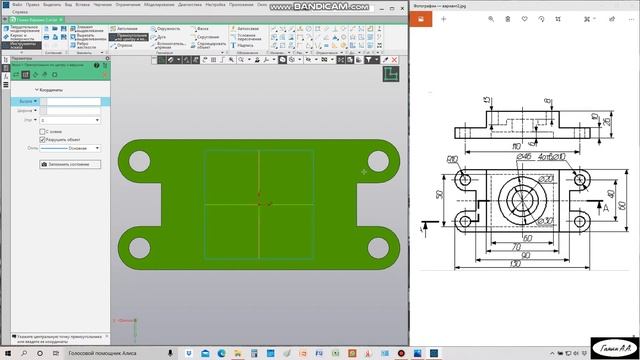Select the Автолиния tool in the ribbon
Viewport: 640px width, 360px height.
point(124,29)
